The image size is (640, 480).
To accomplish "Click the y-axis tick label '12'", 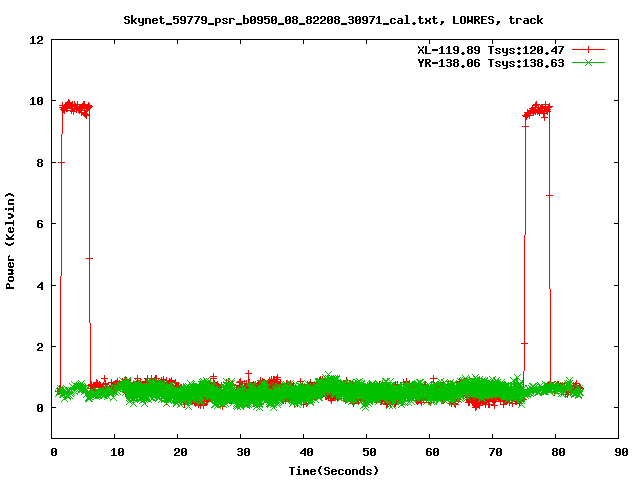I will pyautogui.click(x=36, y=40).
